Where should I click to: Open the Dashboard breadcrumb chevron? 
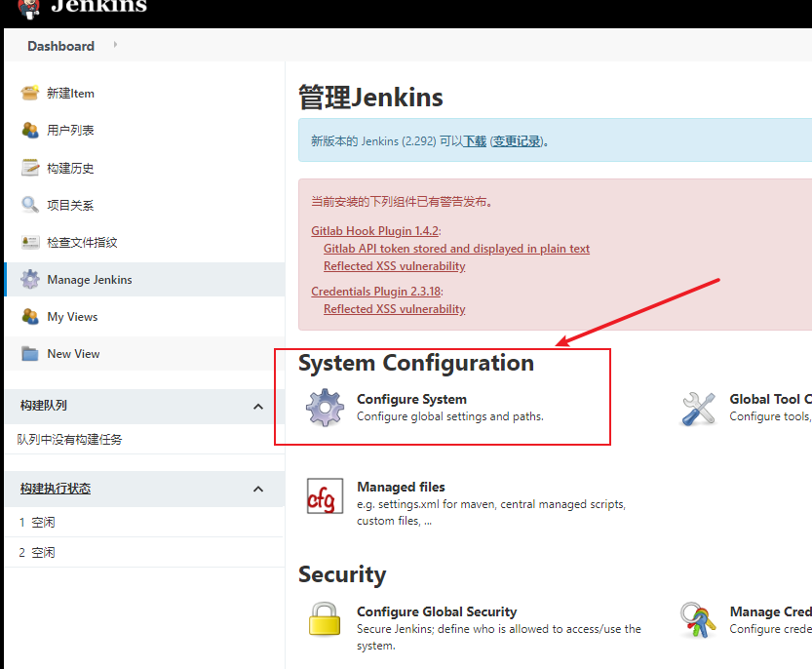tap(114, 46)
